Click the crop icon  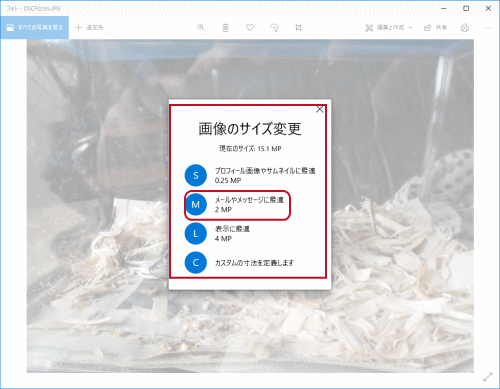coord(299,28)
